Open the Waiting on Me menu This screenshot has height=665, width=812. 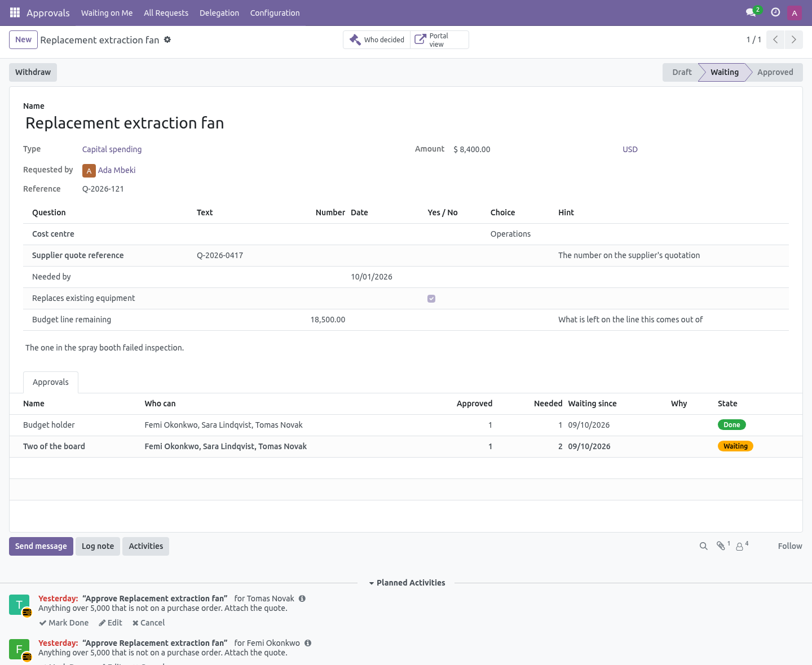(x=107, y=13)
